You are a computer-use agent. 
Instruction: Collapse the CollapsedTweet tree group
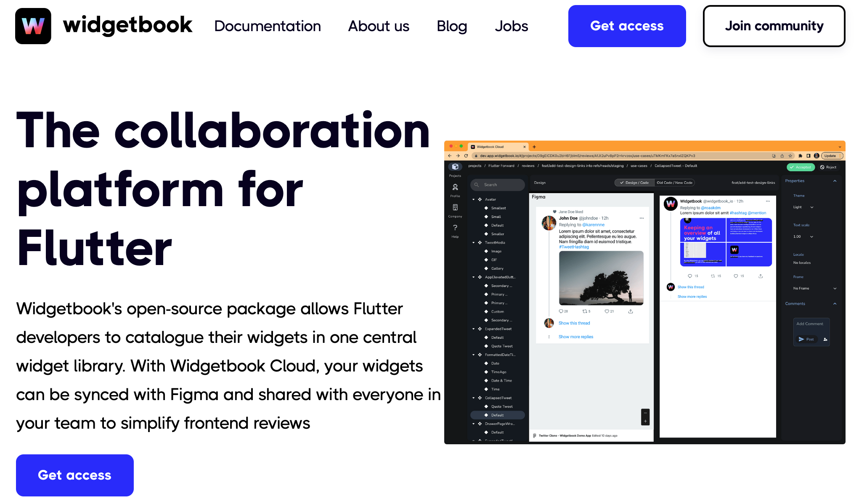pyautogui.click(x=473, y=398)
